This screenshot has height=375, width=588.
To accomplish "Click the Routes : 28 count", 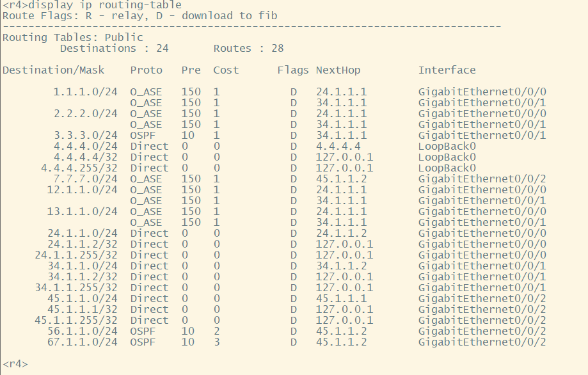I will [x=249, y=49].
